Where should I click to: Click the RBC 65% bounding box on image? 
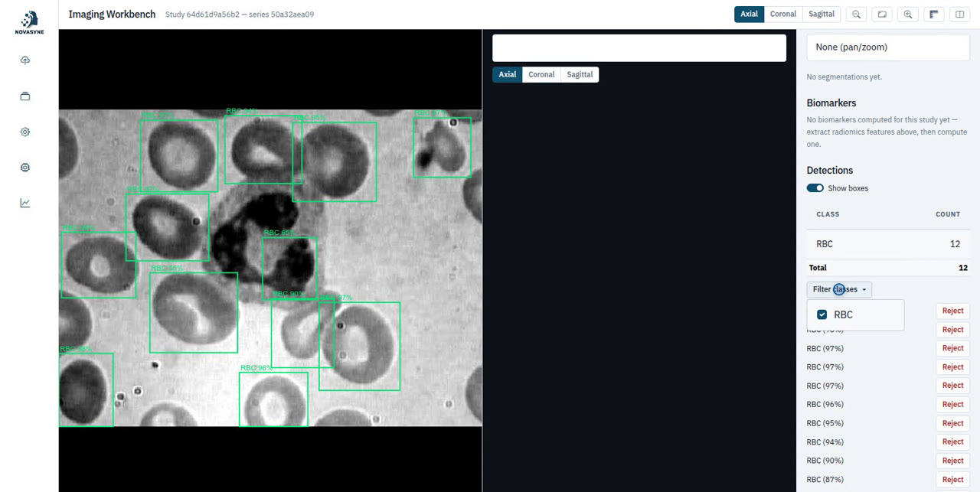289,268
